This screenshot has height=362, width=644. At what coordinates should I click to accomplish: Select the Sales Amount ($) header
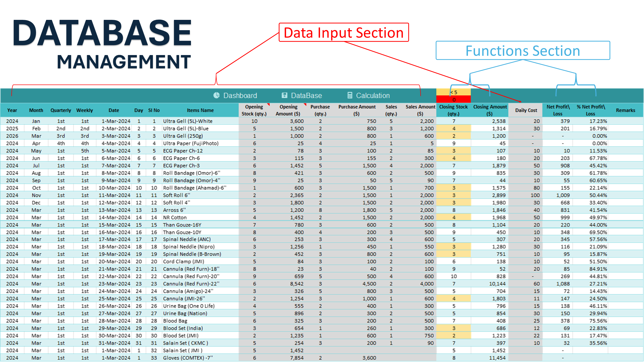pos(420,110)
